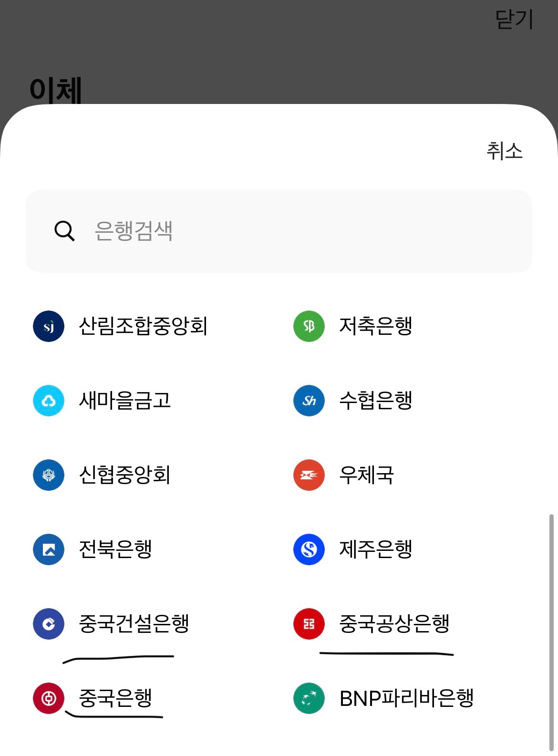The image size is (558, 756).
Task: Select BNP파리바은행 bank name
Action: click(406, 698)
